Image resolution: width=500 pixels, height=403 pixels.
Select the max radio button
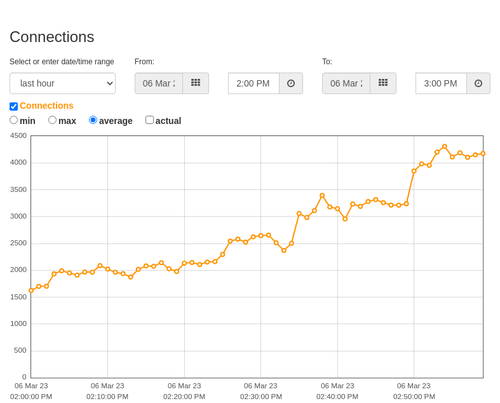click(x=52, y=120)
